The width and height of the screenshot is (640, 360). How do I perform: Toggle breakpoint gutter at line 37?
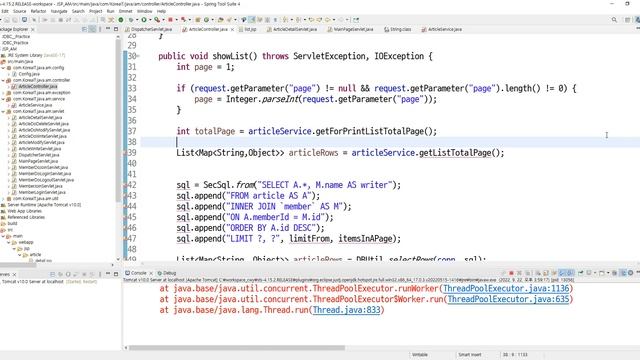tap(125, 131)
